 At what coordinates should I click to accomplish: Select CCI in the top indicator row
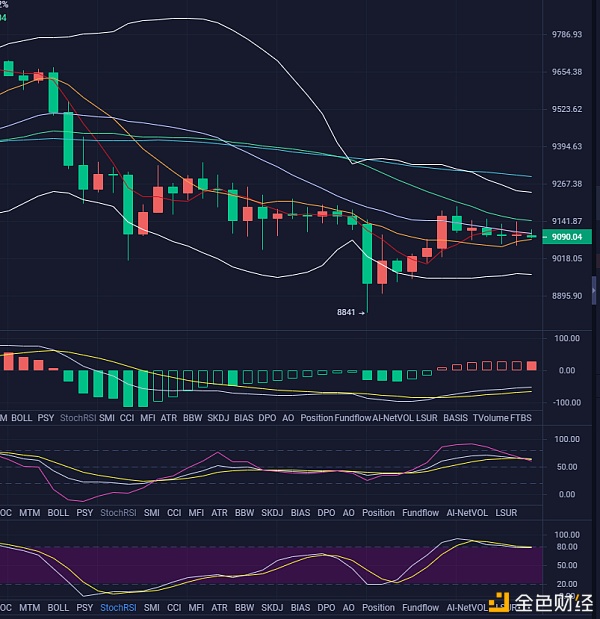127,418
